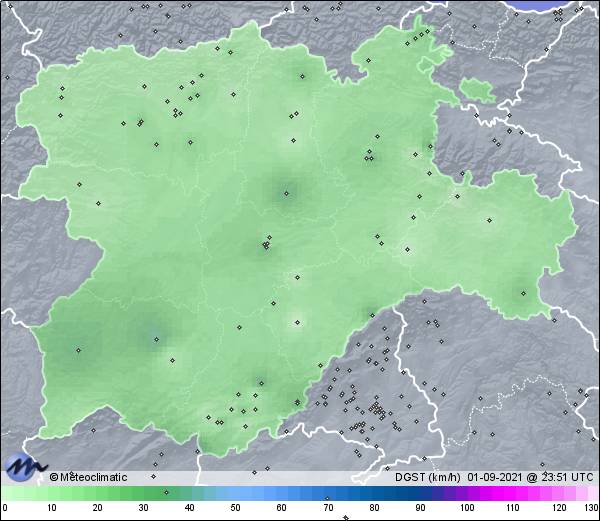Click the 23:51 UTC timestamp
Viewport: 600px width, 521px height.
565,477
